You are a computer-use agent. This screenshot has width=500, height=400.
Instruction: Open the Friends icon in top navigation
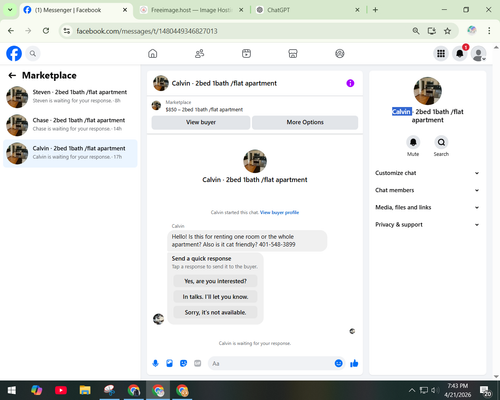coord(199,53)
